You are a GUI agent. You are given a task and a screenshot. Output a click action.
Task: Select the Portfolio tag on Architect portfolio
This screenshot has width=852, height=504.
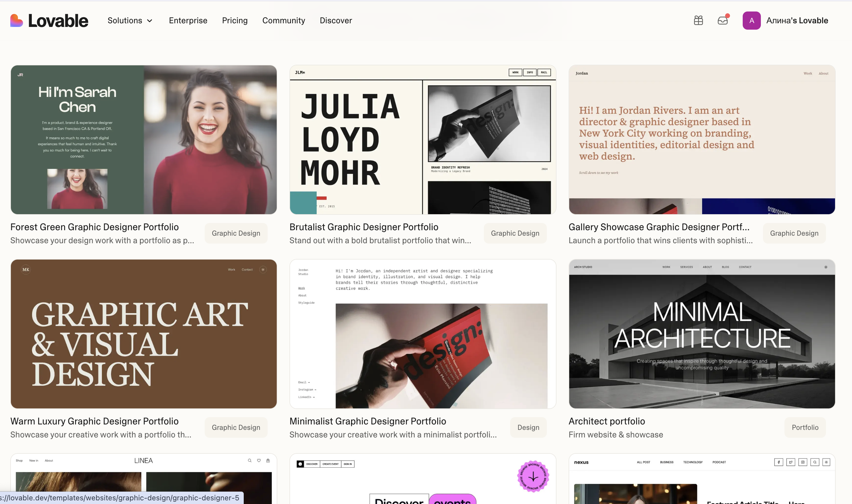coord(804,427)
